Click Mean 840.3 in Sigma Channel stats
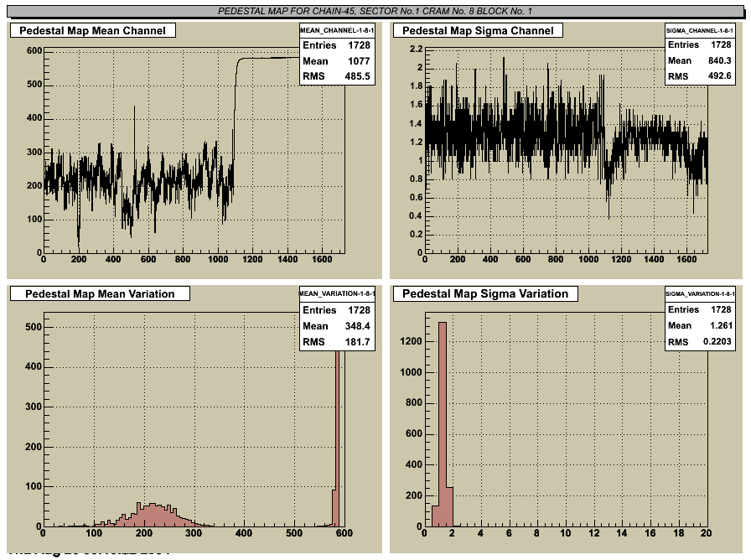Viewport: 751px width, 560px height. (700, 60)
